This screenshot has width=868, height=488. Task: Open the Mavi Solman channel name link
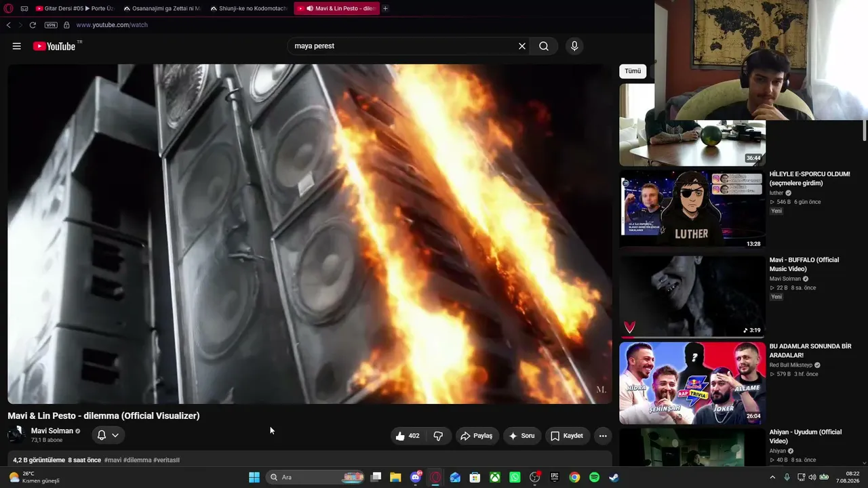click(52, 431)
